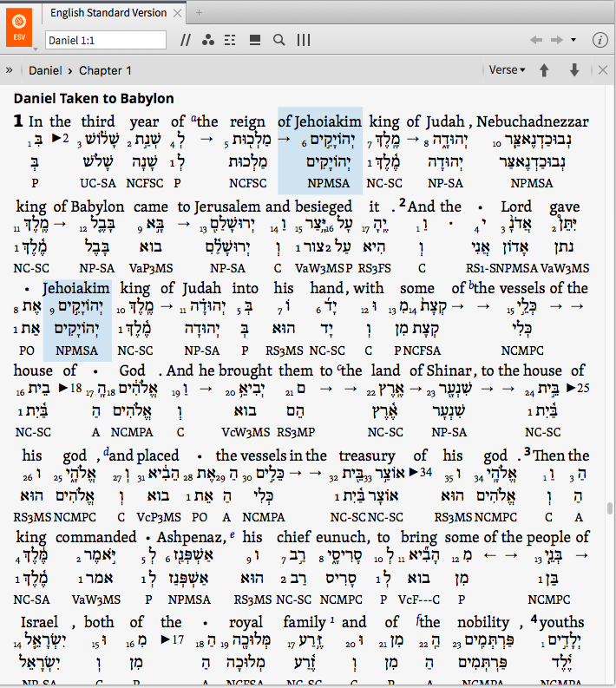616x688 pixels.
Task: Close the English Standard Version tab
Action: [x=177, y=13]
